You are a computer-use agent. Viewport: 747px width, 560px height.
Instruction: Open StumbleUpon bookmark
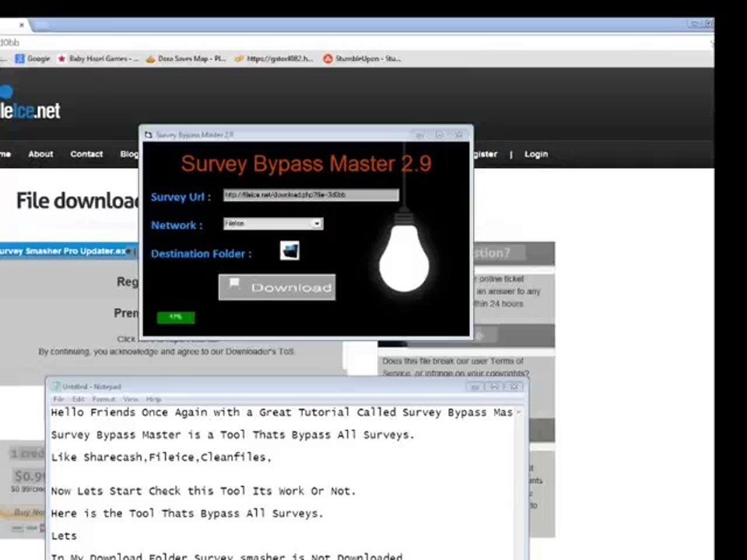[362, 58]
